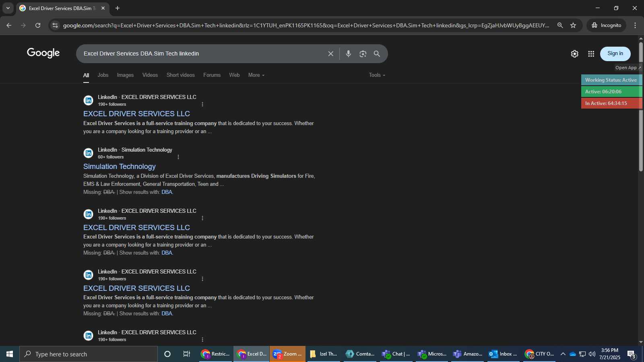Expand the More search filters dropdown
Screen dimensions: 644x362
coord(256,75)
